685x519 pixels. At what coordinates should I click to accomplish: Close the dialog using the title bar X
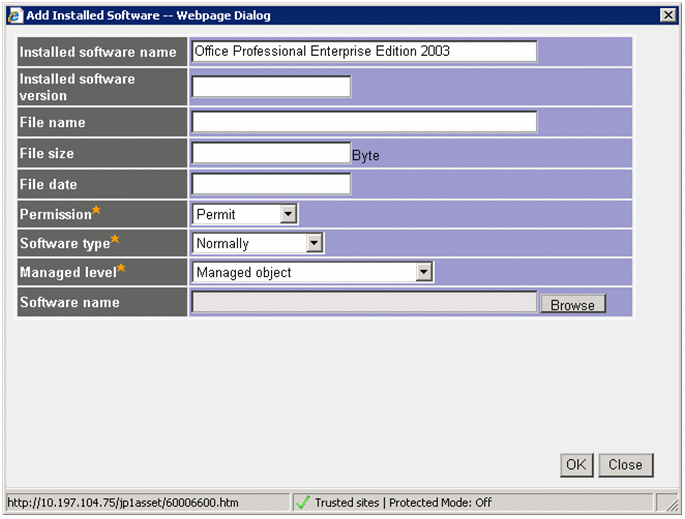coord(667,15)
